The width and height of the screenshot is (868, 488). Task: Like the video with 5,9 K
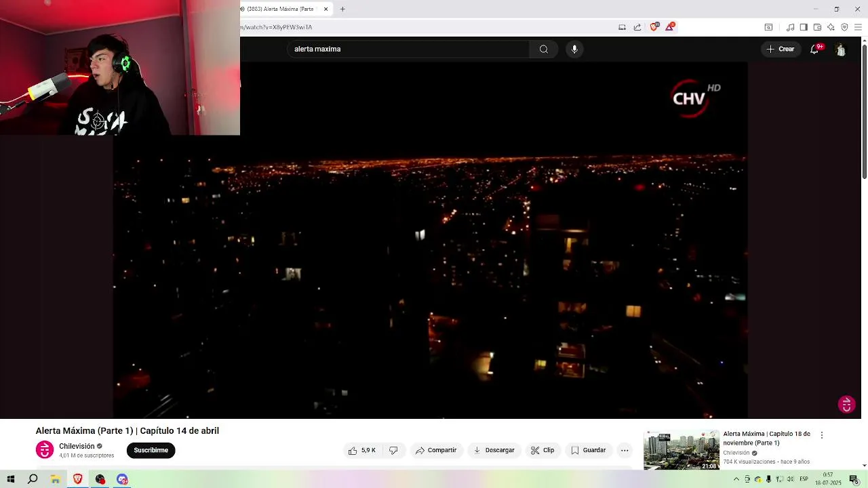[x=363, y=450]
